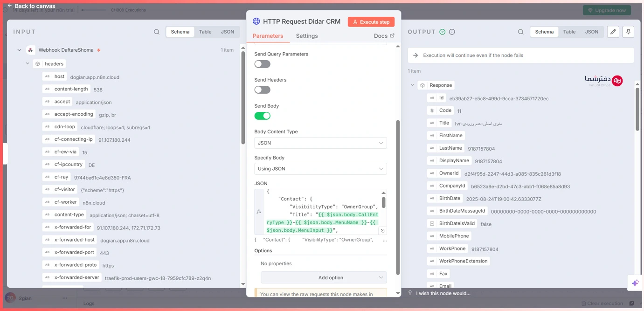Collapse the Webhook DaftareShoma tree node
The image size is (644, 311).
(19, 50)
